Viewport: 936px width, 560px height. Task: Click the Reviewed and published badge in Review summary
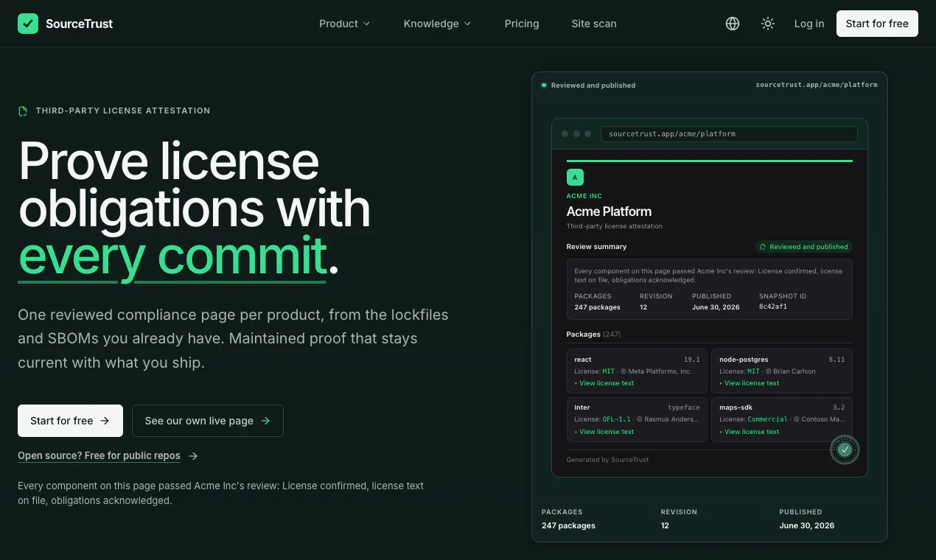[804, 247]
